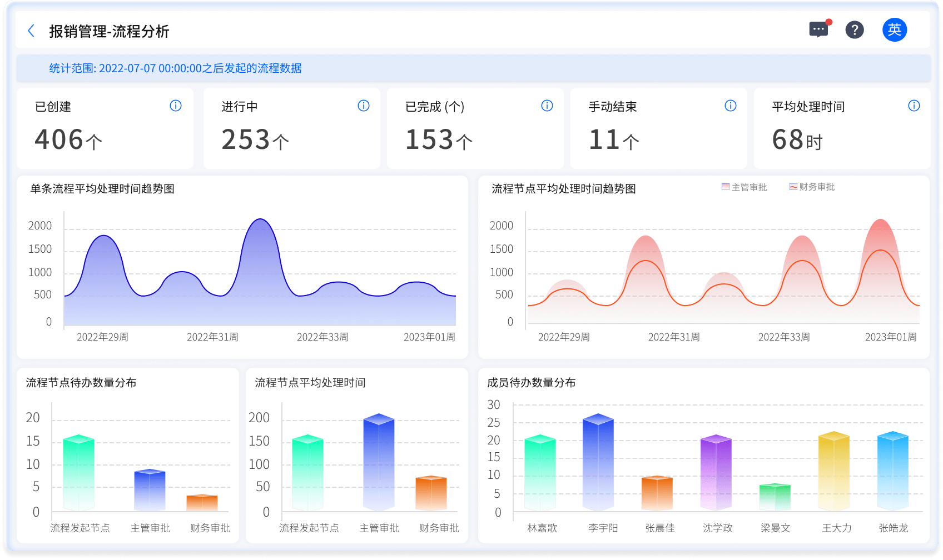943x560 pixels.
Task: Show info for 平均处理时间 card
Action: tap(914, 106)
